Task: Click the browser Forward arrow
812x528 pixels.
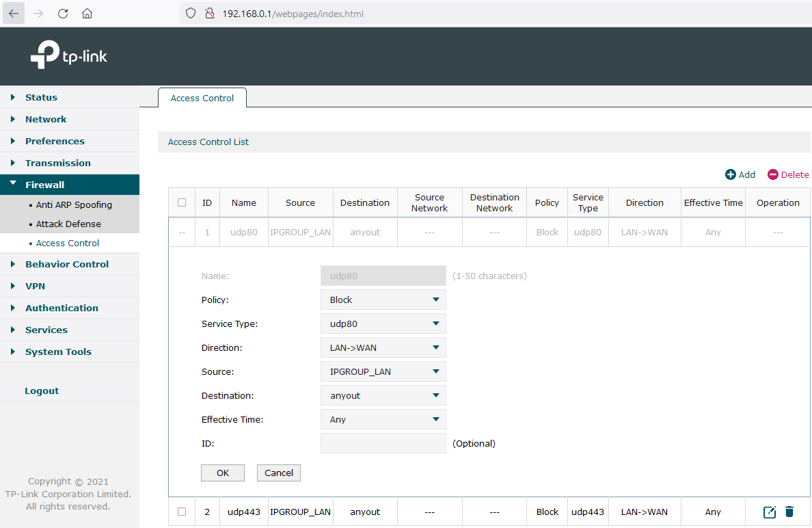Action: click(x=38, y=14)
